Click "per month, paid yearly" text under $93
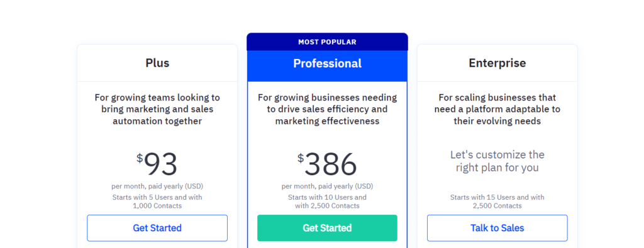This screenshot has height=248, width=644. [157, 186]
